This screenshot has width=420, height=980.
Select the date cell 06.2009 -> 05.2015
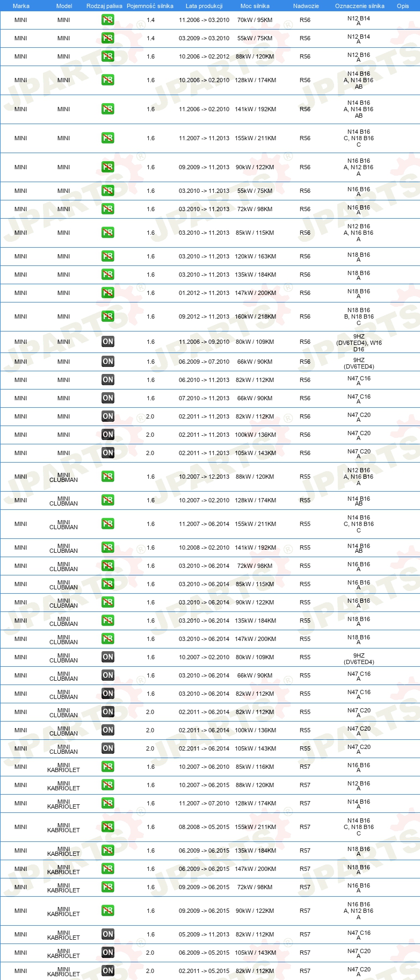click(204, 953)
